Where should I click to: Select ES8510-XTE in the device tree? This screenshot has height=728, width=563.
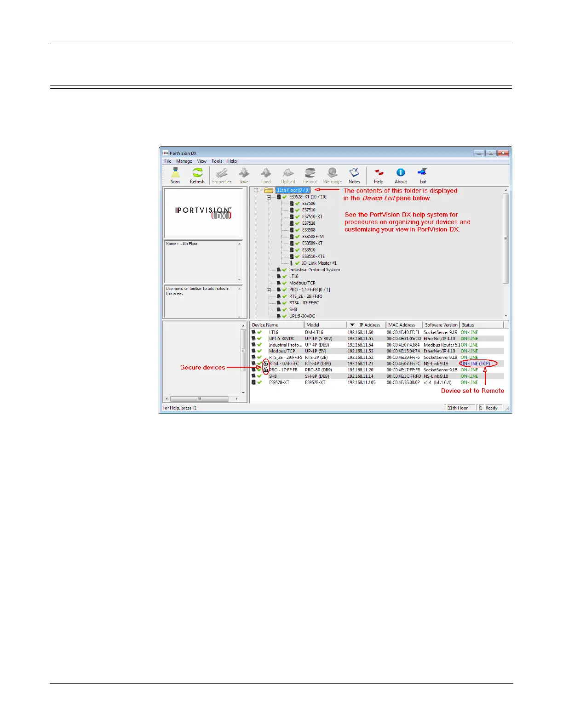(x=313, y=256)
